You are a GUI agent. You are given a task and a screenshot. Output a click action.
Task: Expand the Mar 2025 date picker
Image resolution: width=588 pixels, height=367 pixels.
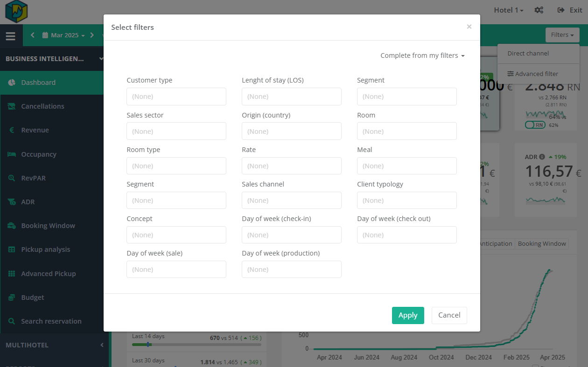(64, 35)
